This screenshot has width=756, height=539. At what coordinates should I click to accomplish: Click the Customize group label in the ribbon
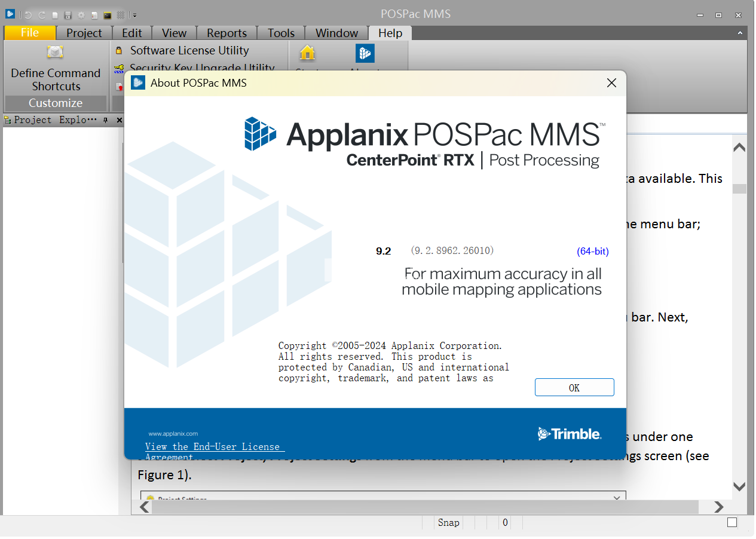coord(56,103)
